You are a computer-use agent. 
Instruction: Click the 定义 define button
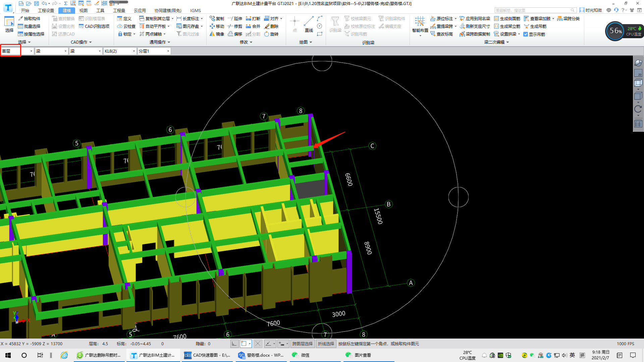(x=124, y=18)
